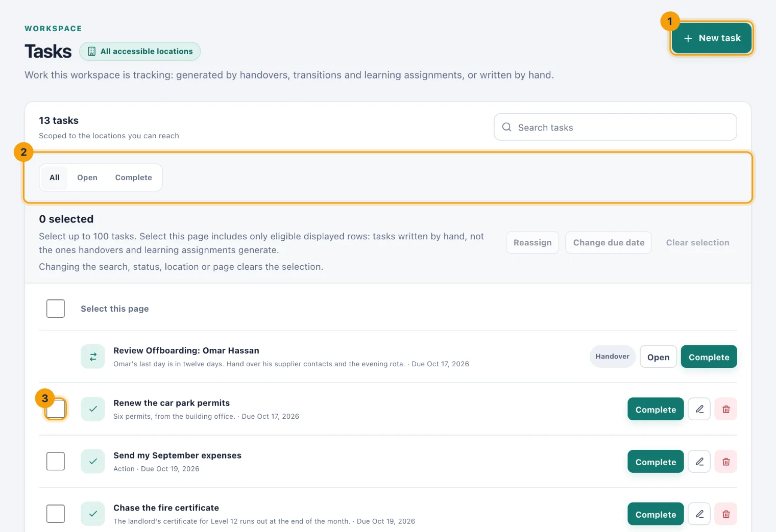Tick checkbox for Chase the fire certificate

pos(56,514)
